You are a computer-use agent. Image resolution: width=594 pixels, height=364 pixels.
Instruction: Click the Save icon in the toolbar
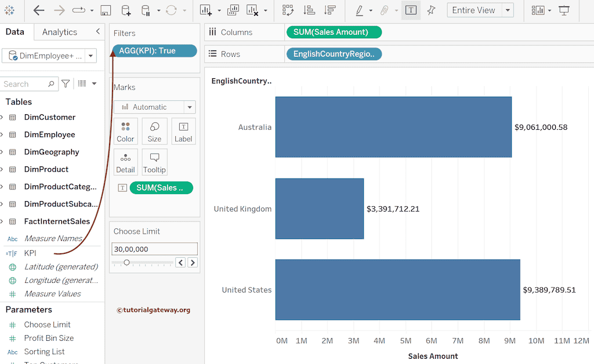[105, 10]
